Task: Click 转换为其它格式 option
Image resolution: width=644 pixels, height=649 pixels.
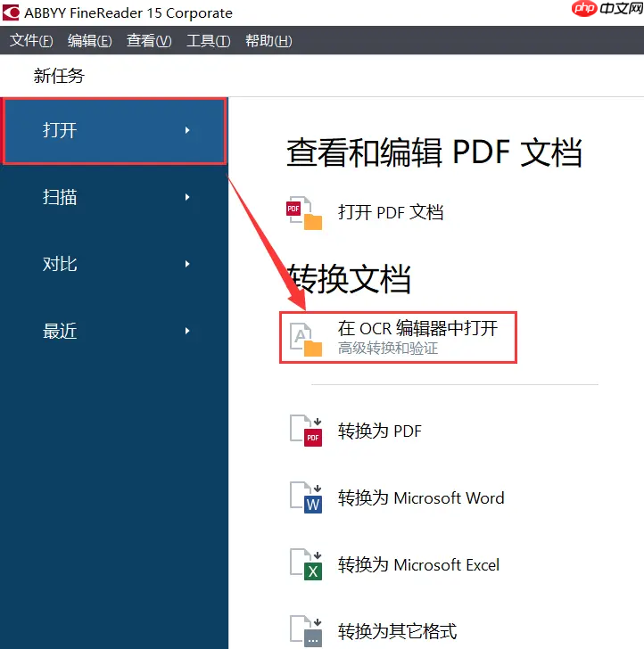Action: (x=397, y=631)
